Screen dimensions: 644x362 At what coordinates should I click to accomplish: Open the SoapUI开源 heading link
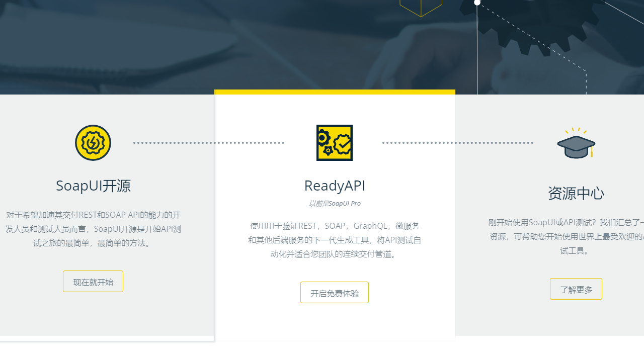click(93, 186)
